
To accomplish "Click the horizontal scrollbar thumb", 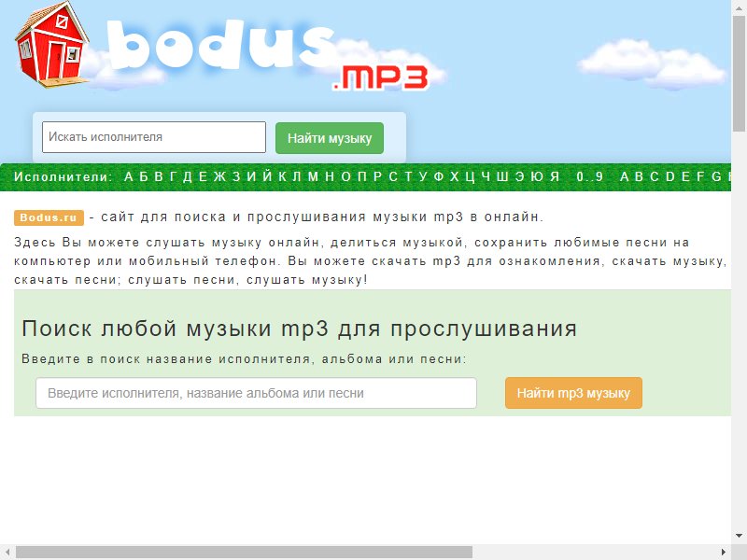I will coord(244,552).
